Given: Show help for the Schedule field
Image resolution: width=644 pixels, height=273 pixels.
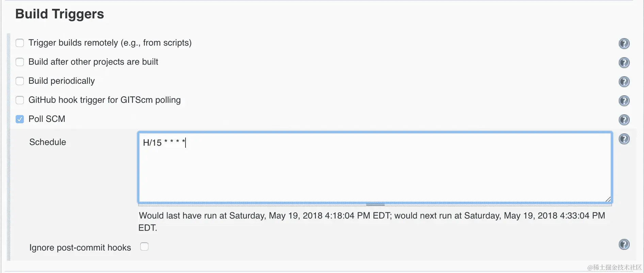Looking at the screenshot, I should click(x=624, y=139).
